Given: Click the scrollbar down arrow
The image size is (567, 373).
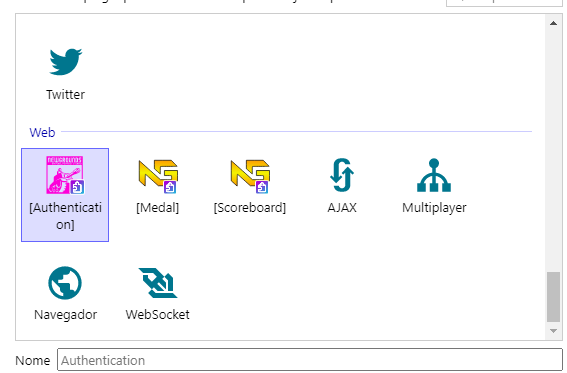Looking at the screenshot, I should point(553,331).
